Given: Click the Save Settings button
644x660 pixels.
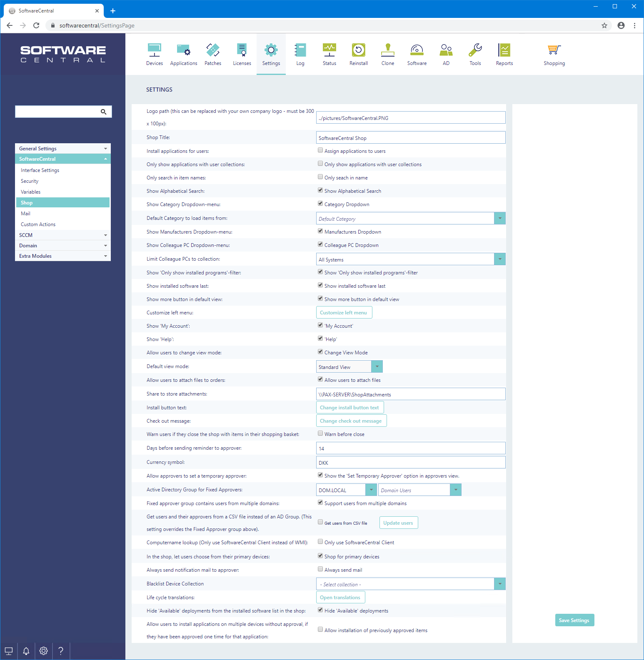Looking at the screenshot, I should pos(574,620).
